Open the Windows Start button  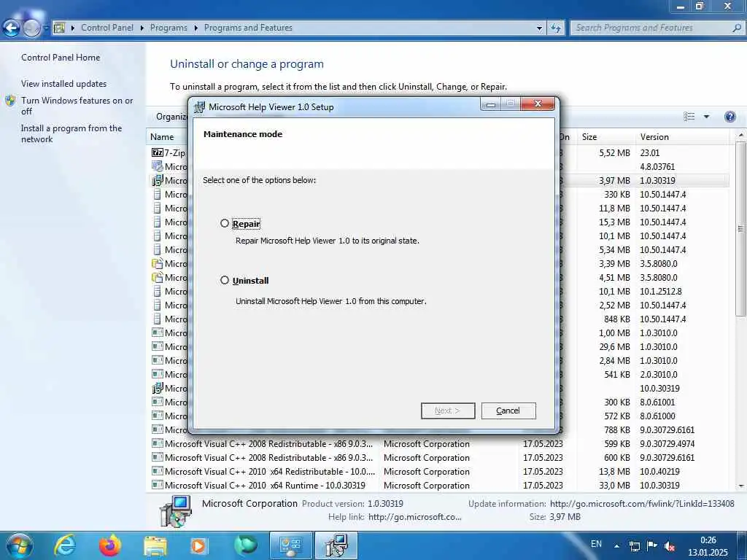tap(19, 545)
